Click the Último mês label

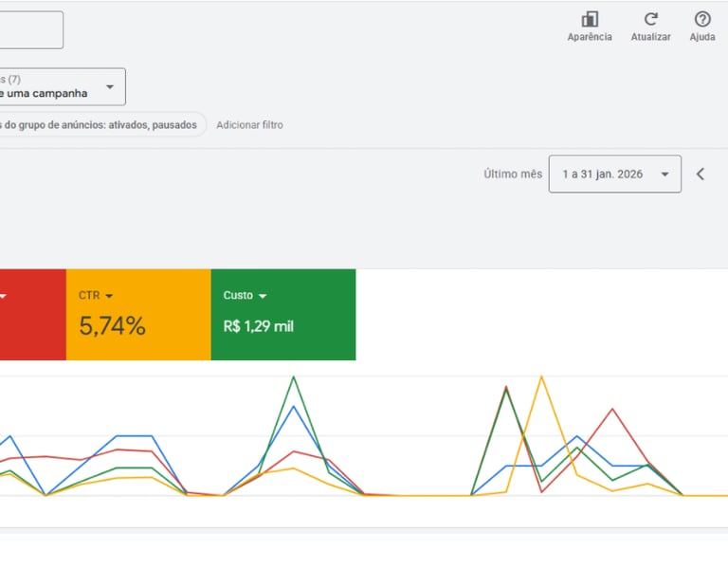(x=513, y=174)
